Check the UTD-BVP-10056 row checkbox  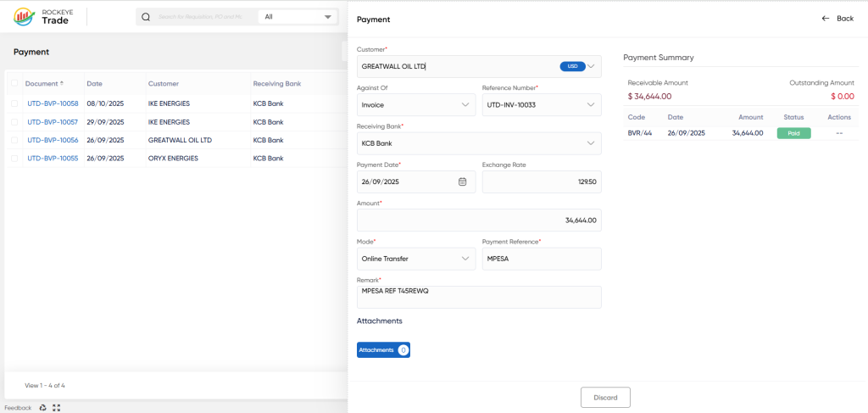tap(14, 140)
